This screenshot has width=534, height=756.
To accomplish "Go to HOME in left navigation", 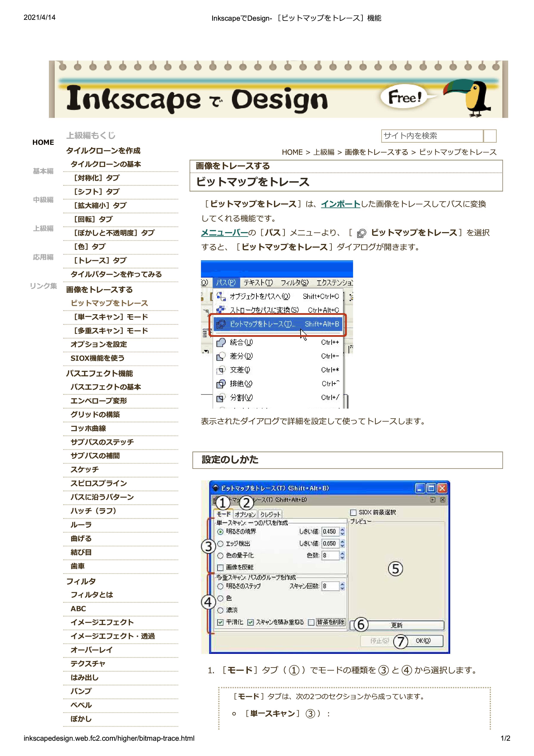I will (43, 143).
